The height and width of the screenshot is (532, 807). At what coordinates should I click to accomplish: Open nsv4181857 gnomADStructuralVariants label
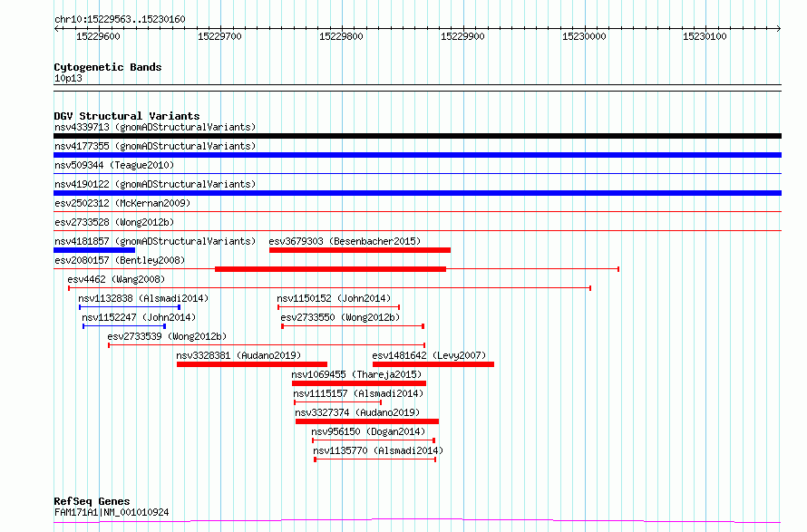point(155,241)
